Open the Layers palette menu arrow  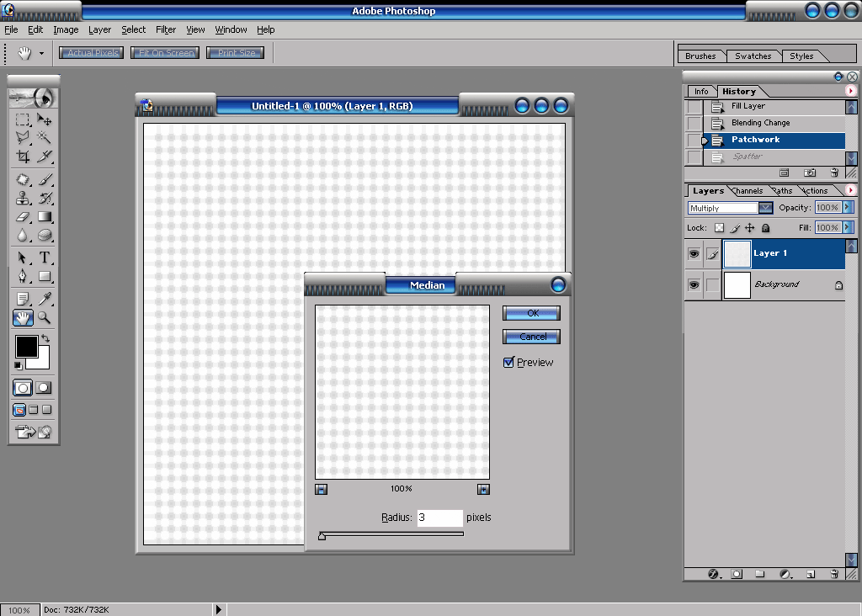tap(850, 190)
